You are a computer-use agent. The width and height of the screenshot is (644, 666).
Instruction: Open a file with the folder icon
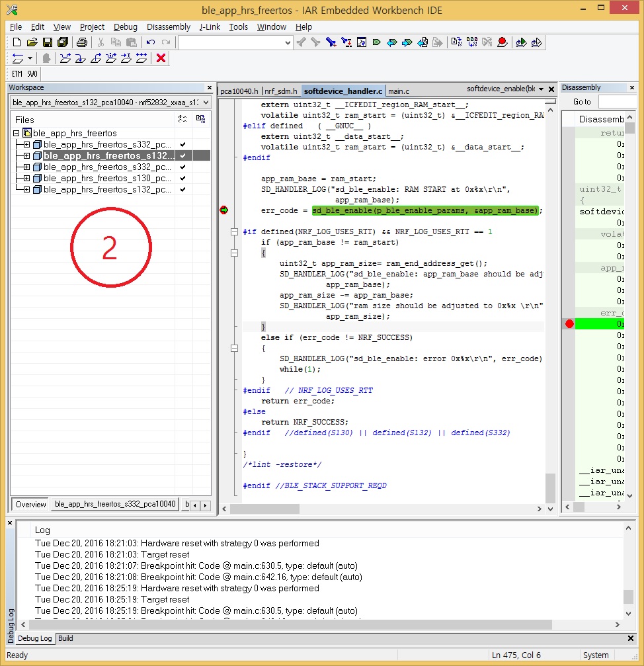32,42
